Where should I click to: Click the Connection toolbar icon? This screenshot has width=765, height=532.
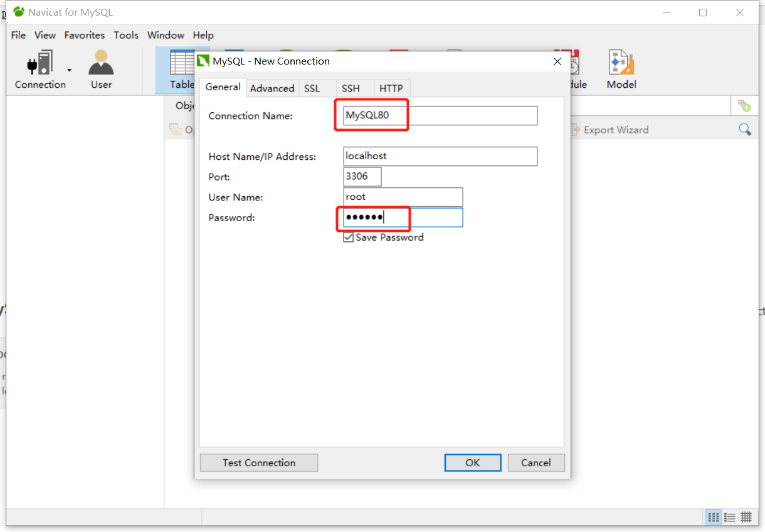[x=40, y=70]
